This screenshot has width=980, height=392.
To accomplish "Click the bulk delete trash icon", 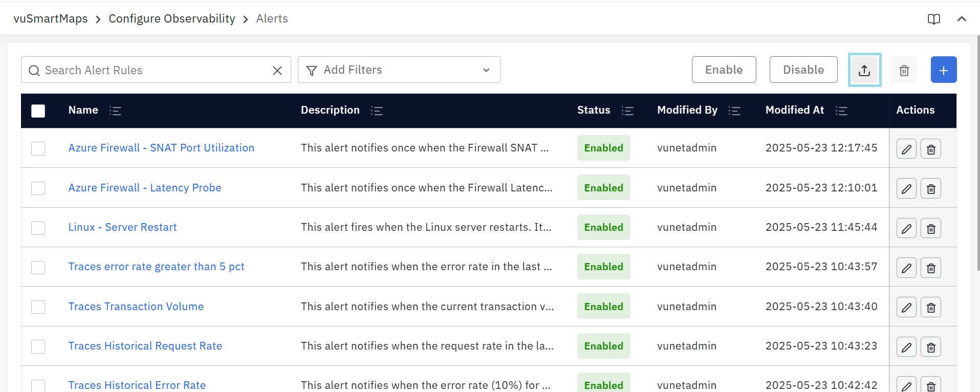I will click(x=904, y=70).
